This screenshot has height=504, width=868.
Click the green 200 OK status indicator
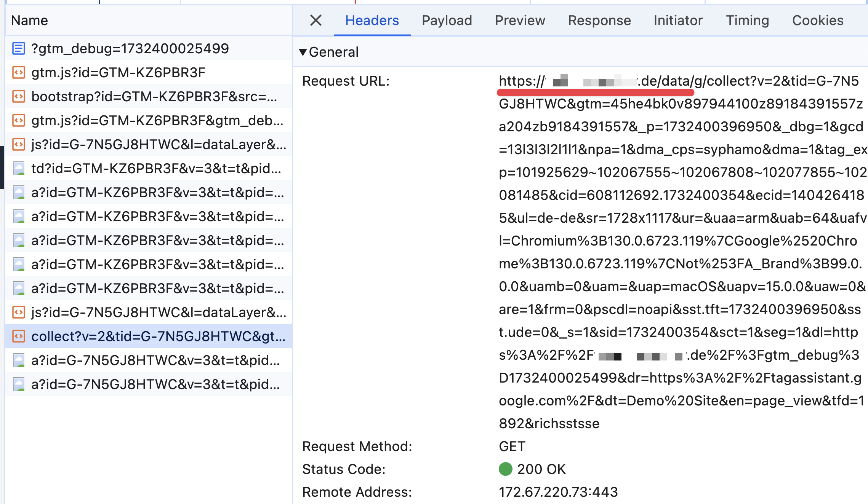point(506,469)
